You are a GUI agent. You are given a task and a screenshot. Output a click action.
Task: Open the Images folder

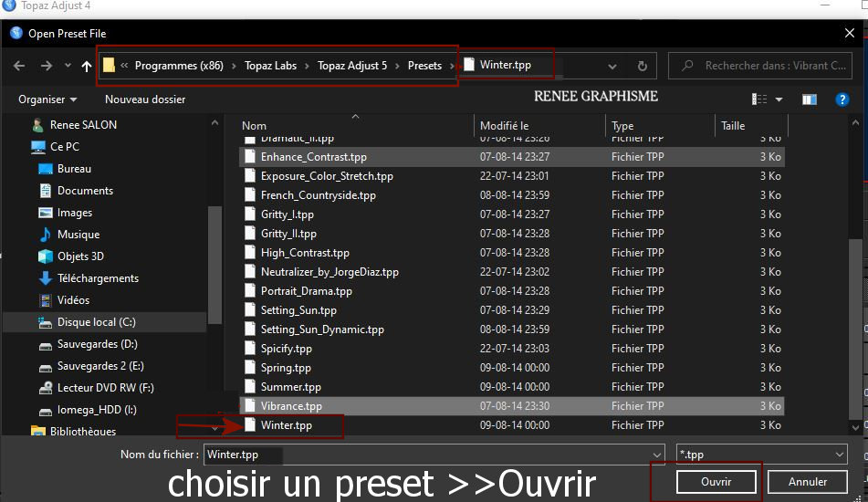pos(75,213)
